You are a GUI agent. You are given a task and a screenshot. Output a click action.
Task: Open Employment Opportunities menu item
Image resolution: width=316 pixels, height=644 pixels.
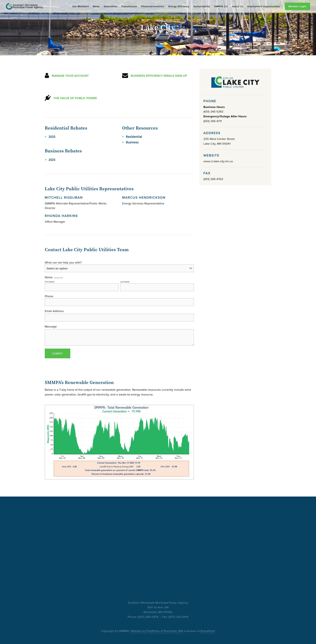[x=263, y=6]
